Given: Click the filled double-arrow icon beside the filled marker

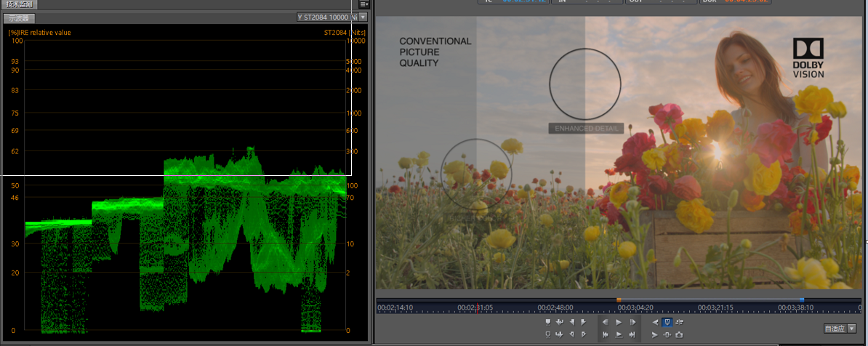Looking at the screenshot, I should tap(560, 322).
